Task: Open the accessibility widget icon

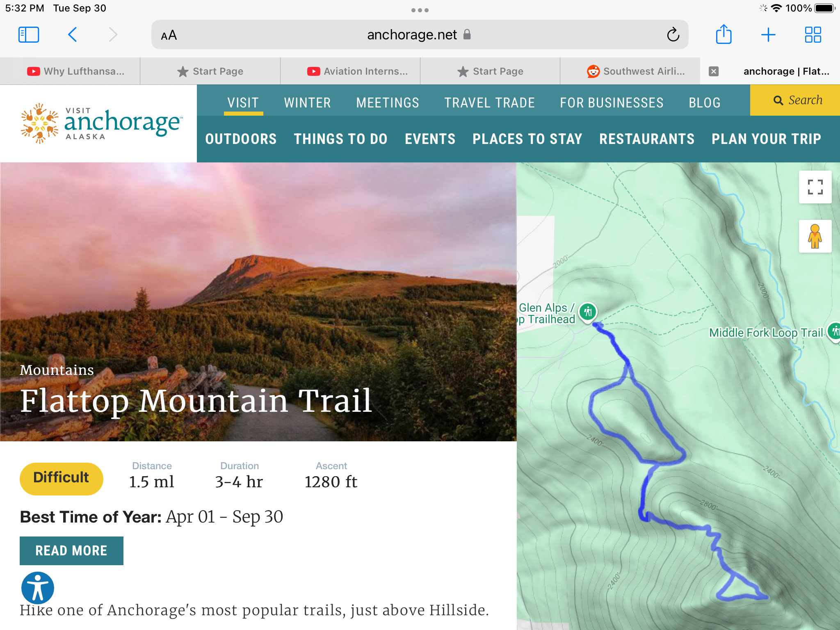Action: [38, 588]
